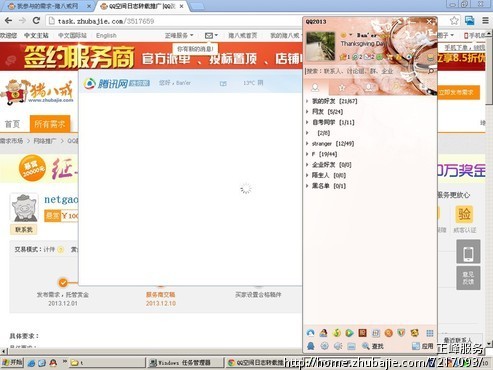Bookmark page with the star icon
493x370 pixels.
pyautogui.click(x=454, y=21)
